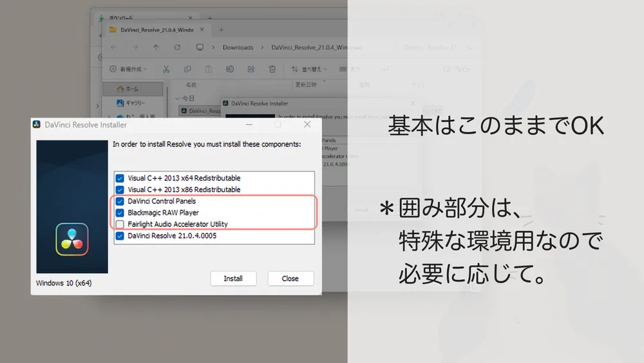Click the DaVinci Resolve logo image
Screen dimensions: 644x363
click(x=72, y=239)
